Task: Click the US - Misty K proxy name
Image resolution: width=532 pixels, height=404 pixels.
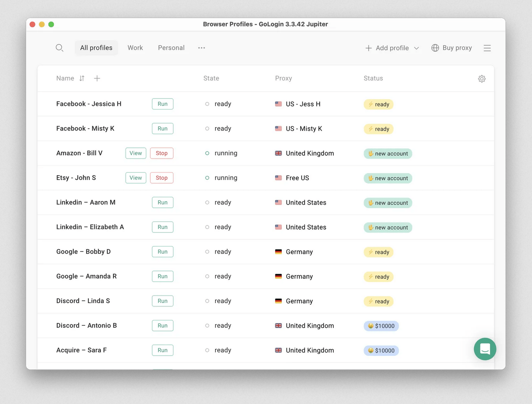Action: coord(304,129)
